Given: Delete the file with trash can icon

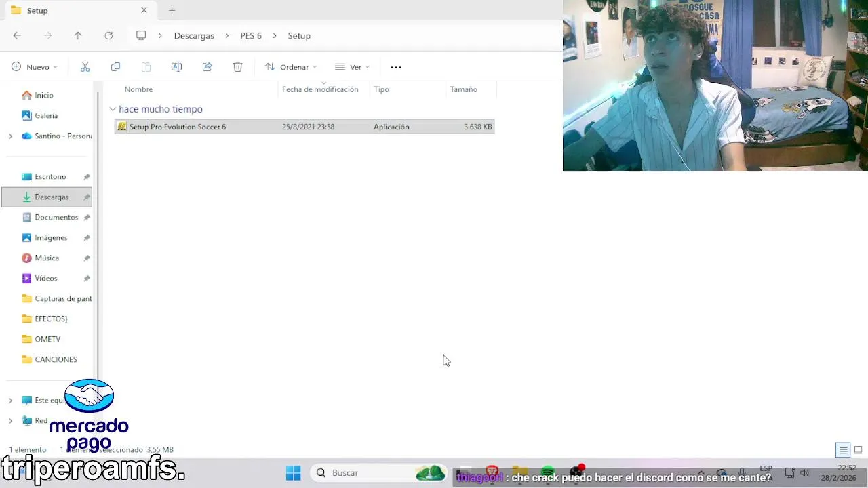Looking at the screenshot, I should tap(237, 66).
